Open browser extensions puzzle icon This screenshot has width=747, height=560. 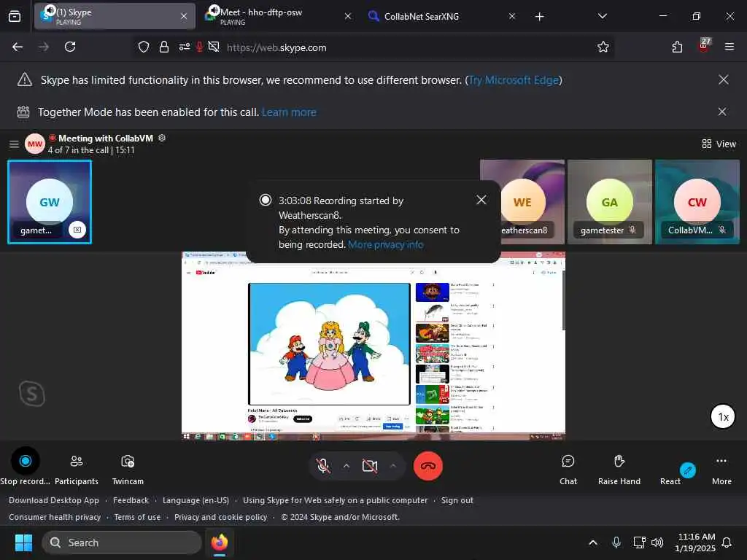pyautogui.click(x=677, y=47)
